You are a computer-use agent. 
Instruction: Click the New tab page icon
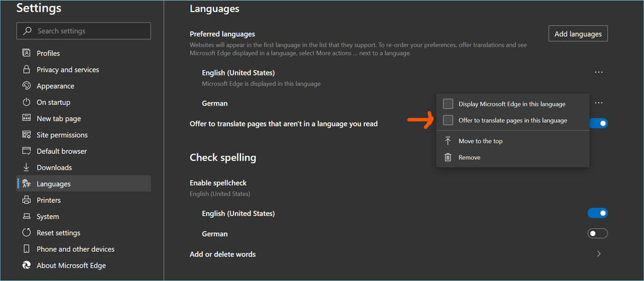tap(26, 119)
